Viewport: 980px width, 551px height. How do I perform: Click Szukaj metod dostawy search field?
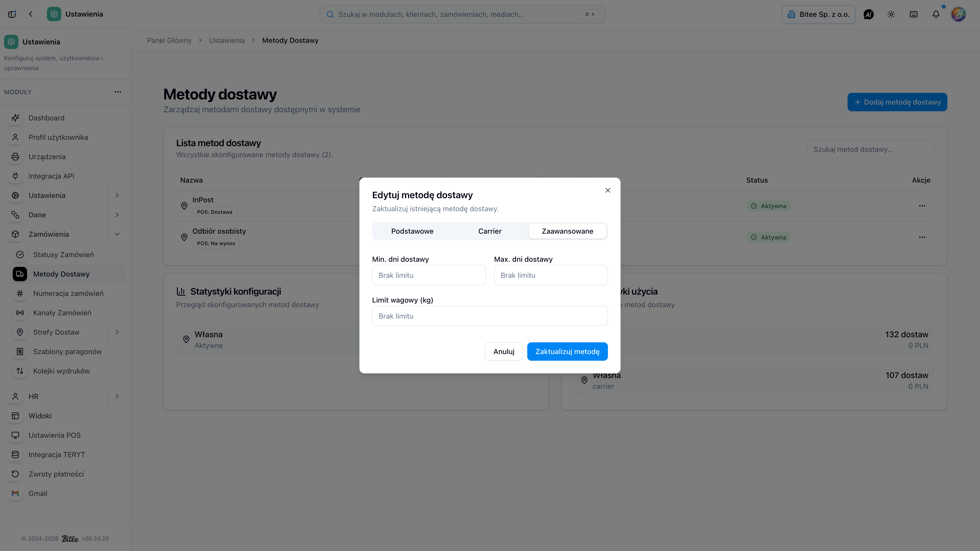point(871,149)
